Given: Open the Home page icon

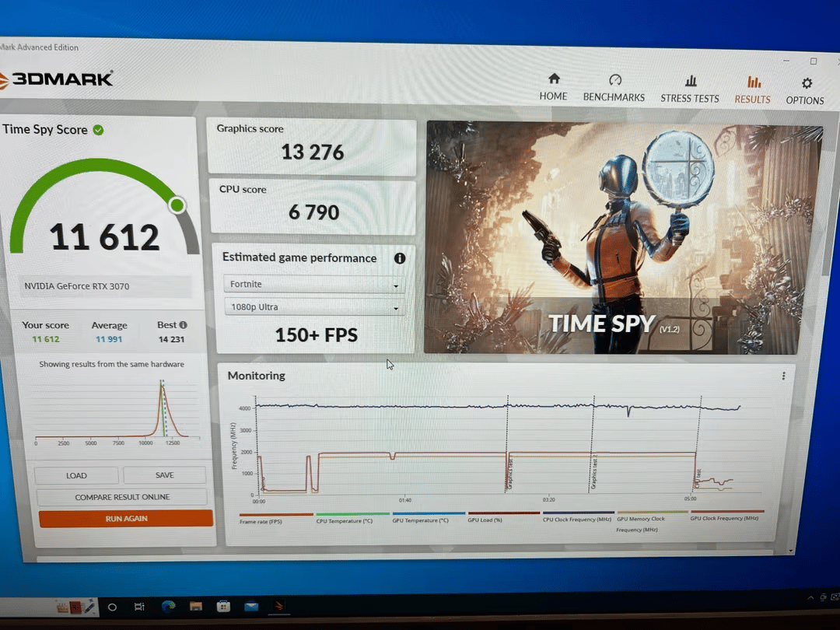Looking at the screenshot, I should click(x=554, y=79).
